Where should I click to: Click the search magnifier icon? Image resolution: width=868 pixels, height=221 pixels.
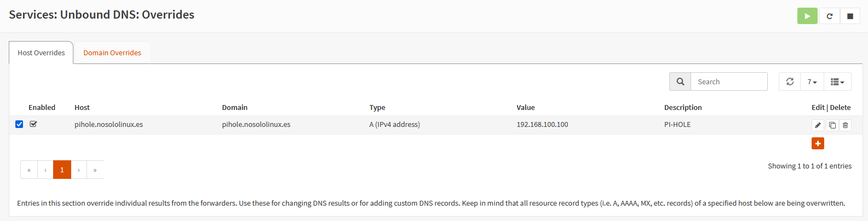pos(680,82)
